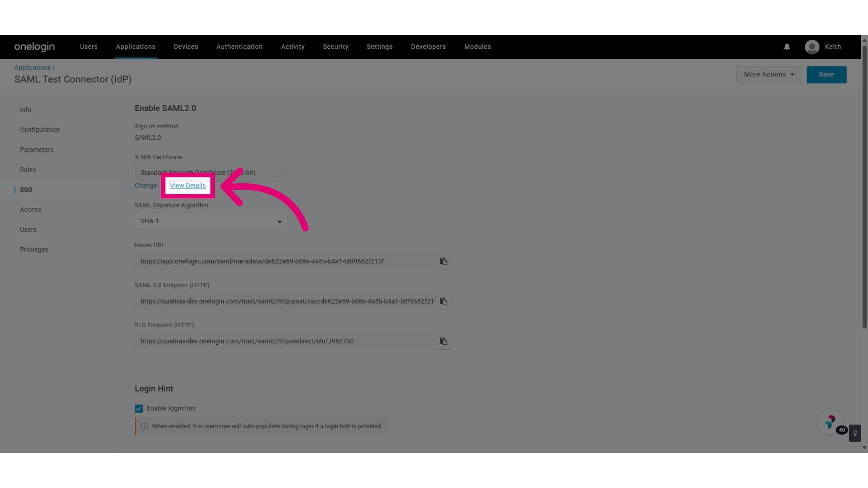Open the Developers menu

(x=429, y=47)
